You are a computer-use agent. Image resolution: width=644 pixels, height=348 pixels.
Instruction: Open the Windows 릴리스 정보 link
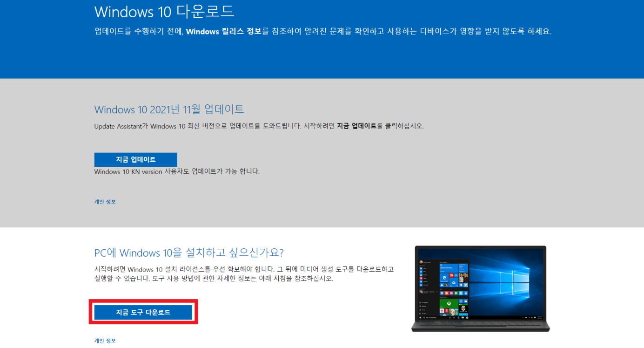223,31
